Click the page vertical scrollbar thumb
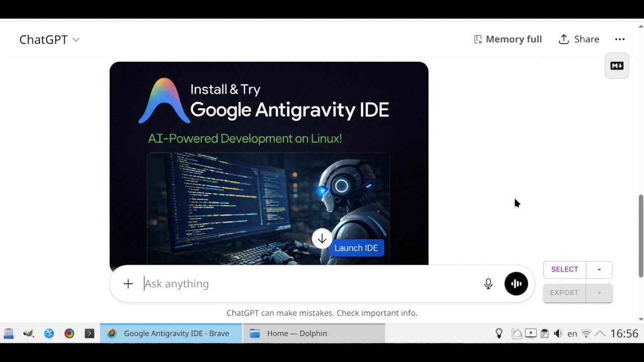This screenshot has height=362, width=644. click(x=640, y=236)
